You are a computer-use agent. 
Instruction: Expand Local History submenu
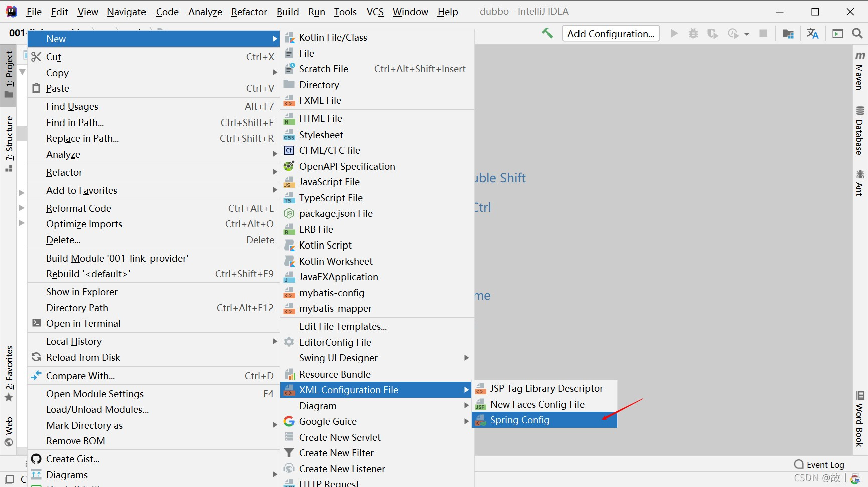click(154, 341)
